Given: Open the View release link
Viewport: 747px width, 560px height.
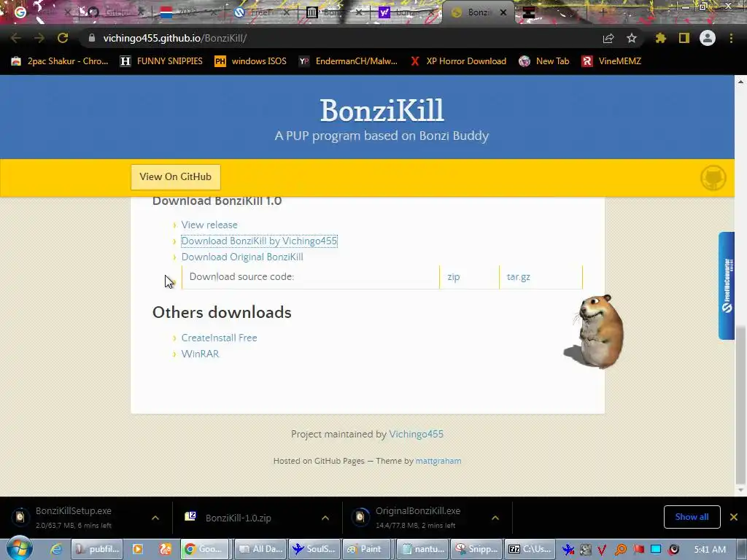Looking at the screenshot, I should coord(209,225).
